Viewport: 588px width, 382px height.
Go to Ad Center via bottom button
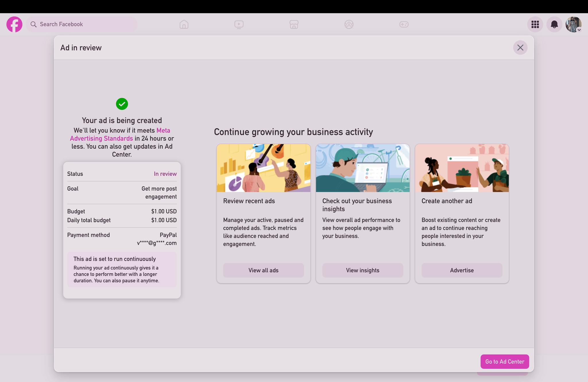click(x=505, y=362)
